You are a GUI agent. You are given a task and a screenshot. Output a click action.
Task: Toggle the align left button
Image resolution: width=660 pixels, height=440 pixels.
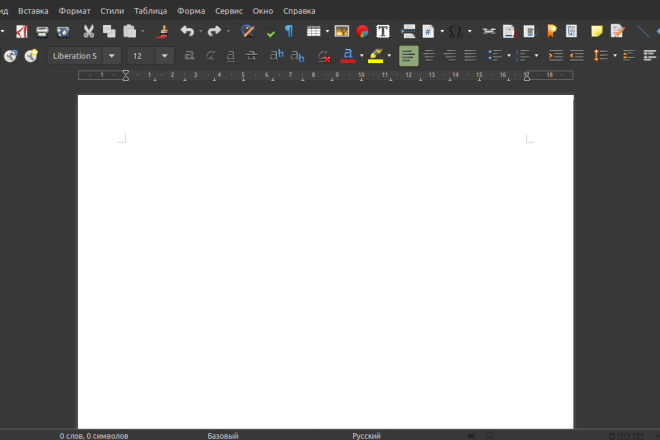point(408,56)
